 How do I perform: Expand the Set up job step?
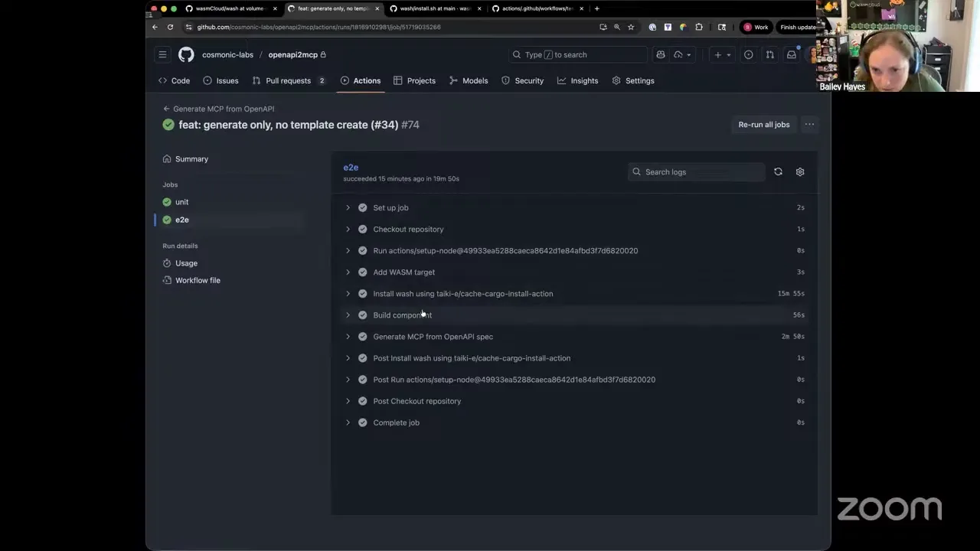pos(574,207)
